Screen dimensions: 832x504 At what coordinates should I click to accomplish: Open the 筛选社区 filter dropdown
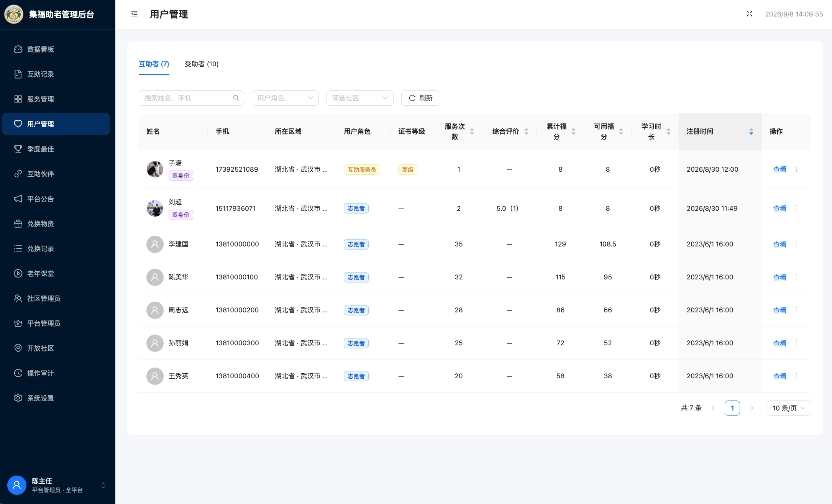coord(360,98)
